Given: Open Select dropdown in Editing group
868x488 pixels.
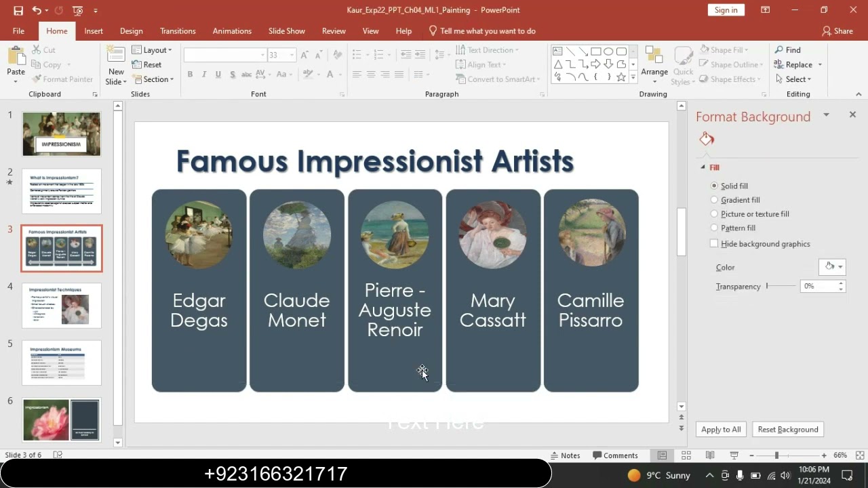Looking at the screenshot, I should pyautogui.click(x=793, y=79).
